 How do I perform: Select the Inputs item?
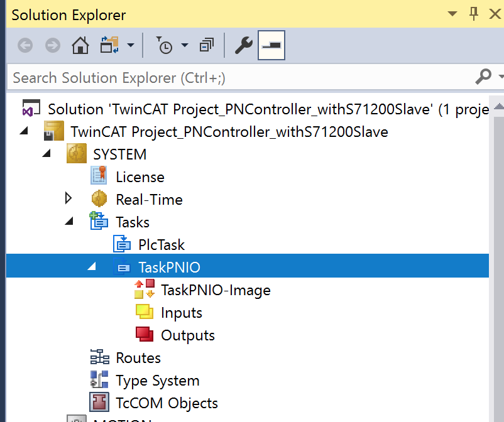181,313
